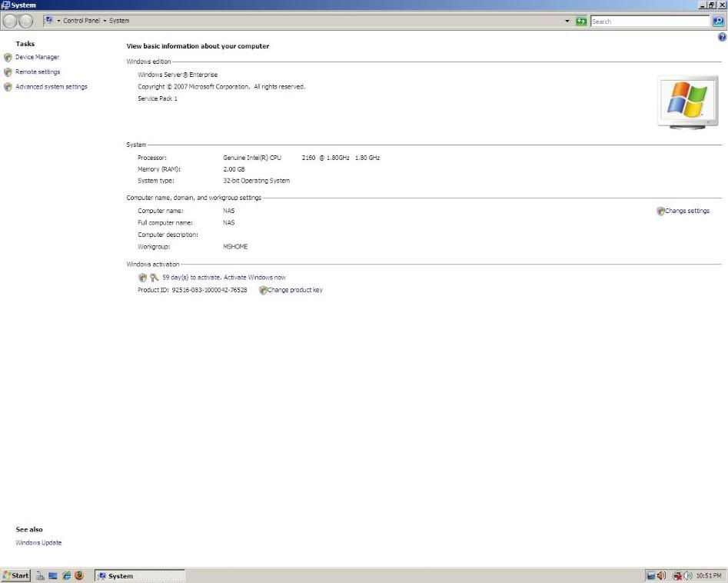Launch Server Manager from quick launch
Viewport: 728px width, 583px height.
41,576
